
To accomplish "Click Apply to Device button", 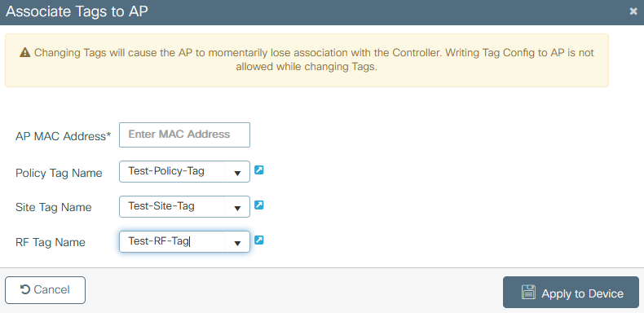I will coord(571,292).
